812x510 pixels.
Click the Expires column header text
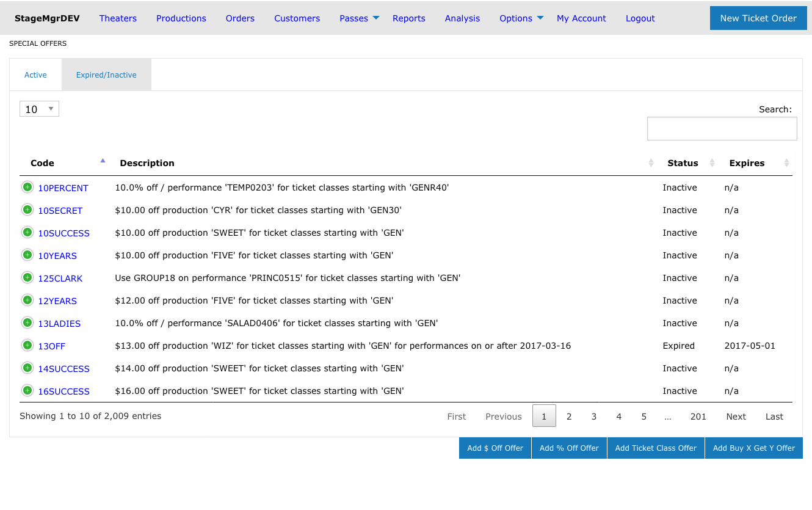click(747, 163)
